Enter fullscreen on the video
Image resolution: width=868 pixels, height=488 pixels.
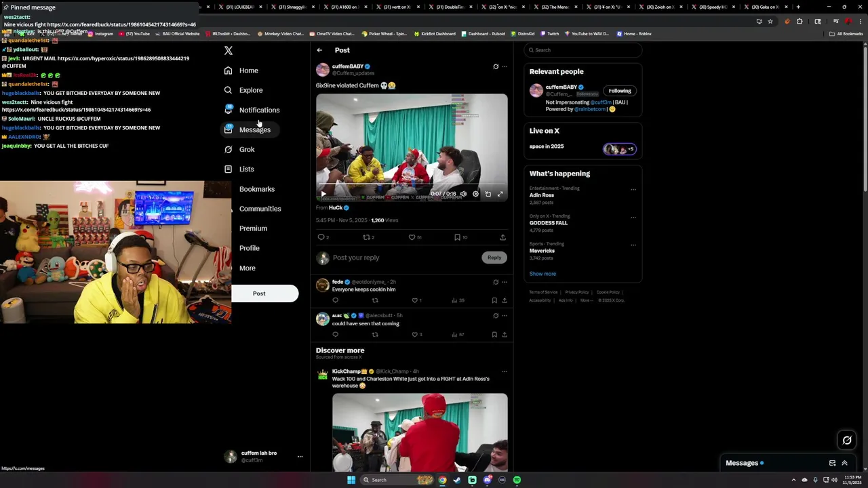500,194
